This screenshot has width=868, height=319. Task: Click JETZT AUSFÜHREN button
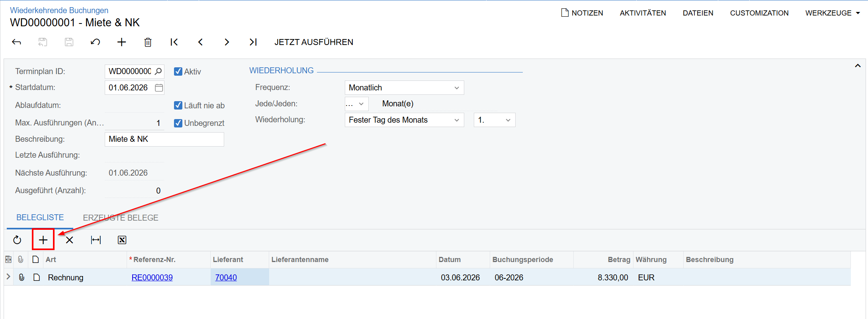314,42
